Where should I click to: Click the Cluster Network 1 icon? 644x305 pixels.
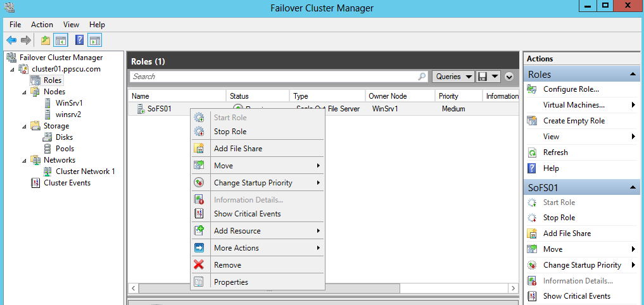[x=48, y=171]
